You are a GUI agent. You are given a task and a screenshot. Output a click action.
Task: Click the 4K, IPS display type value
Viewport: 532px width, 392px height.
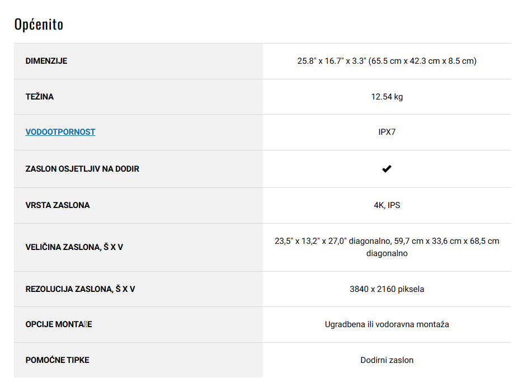tap(387, 205)
